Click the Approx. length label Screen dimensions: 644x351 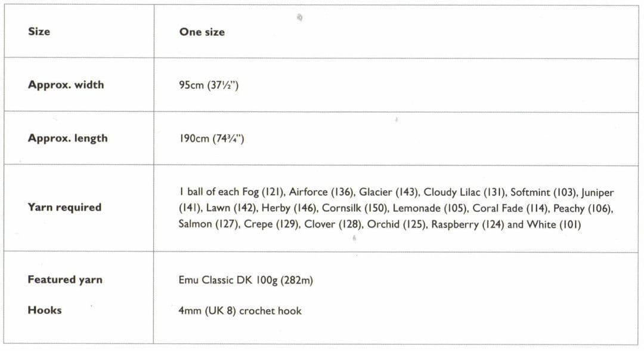point(68,138)
